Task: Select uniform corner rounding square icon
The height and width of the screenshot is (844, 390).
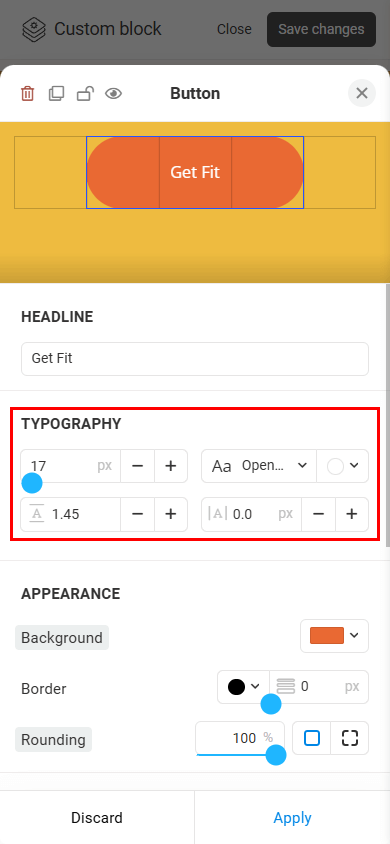Action: [x=312, y=738]
